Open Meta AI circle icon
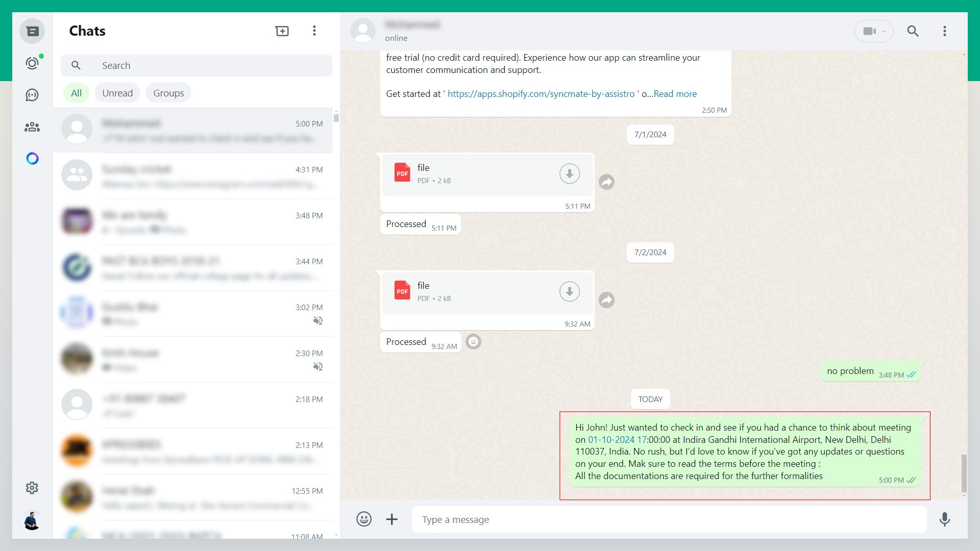980x551 pixels. point(32,159)
